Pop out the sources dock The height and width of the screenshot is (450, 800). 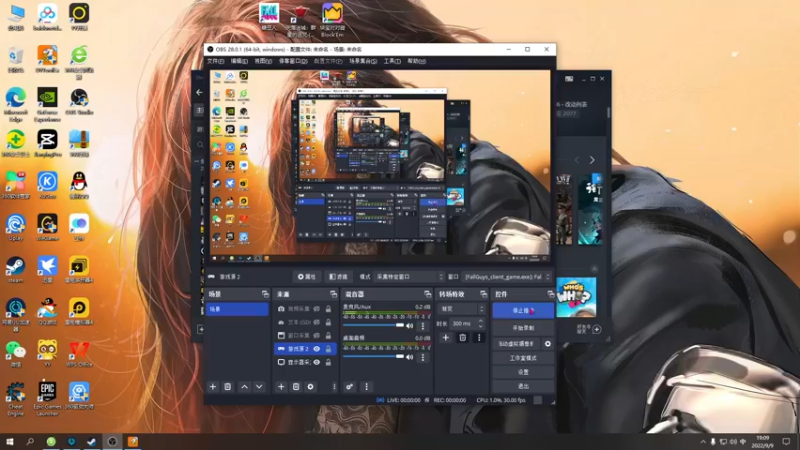pyautogui.click(x=333, y=294)
